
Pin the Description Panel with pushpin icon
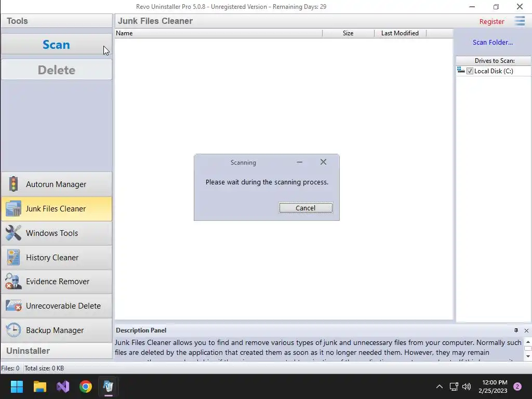[x=516, y=330]
